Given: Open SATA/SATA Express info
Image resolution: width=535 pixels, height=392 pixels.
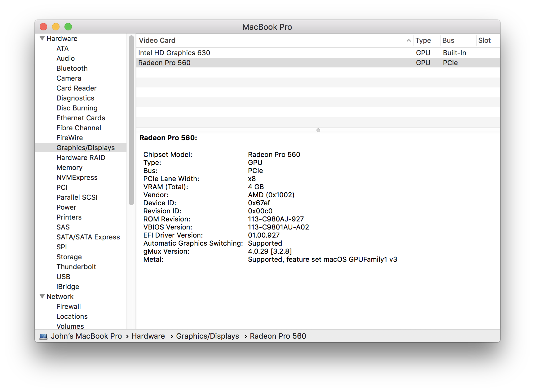Looking at the screenshot, I should tap(88, 237).
